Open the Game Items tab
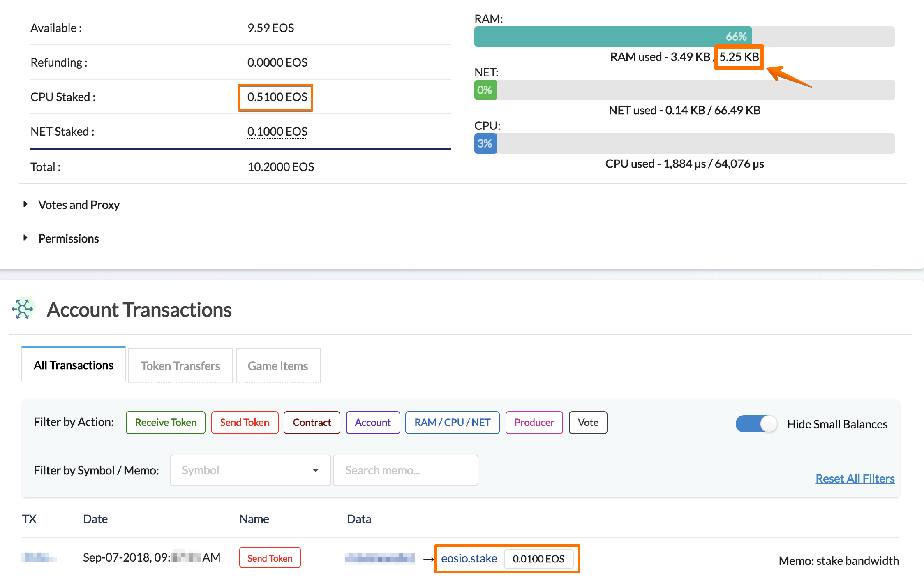 [x=278, y=365]
